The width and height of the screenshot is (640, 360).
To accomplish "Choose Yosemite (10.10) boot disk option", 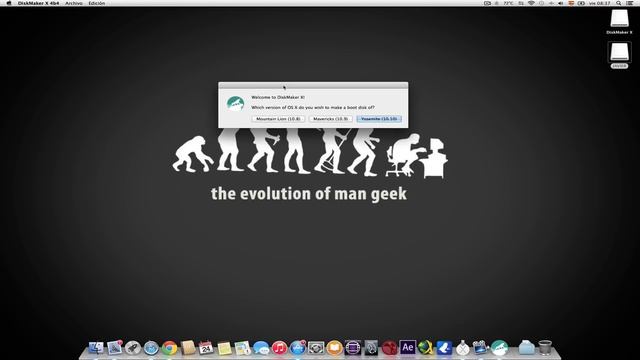I will [x=379, y=119].
